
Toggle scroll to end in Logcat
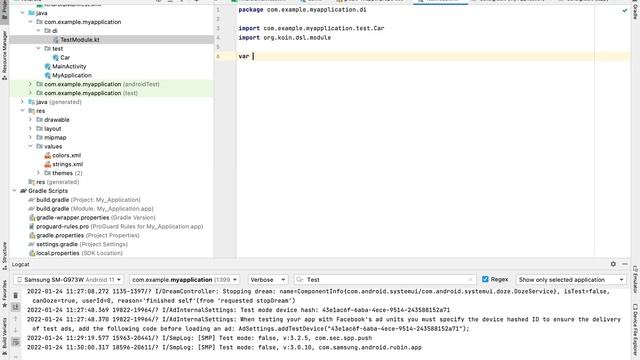click(x=16, y=307)
